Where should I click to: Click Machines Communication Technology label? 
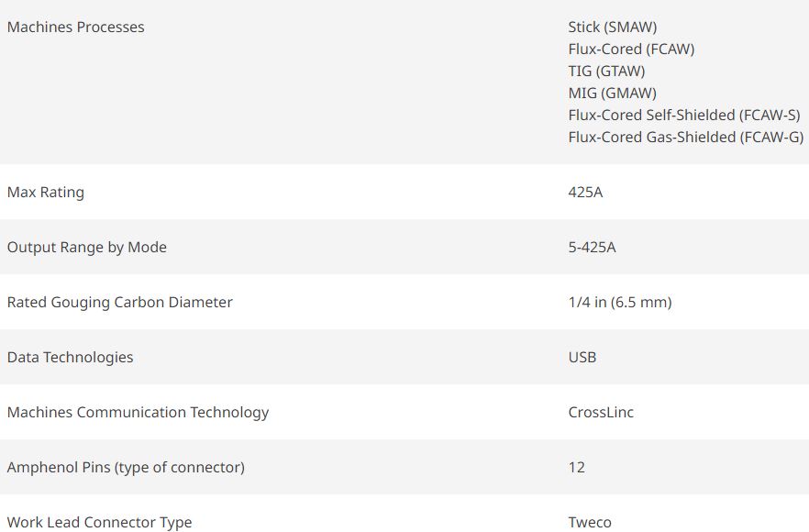tap(138, 413)
